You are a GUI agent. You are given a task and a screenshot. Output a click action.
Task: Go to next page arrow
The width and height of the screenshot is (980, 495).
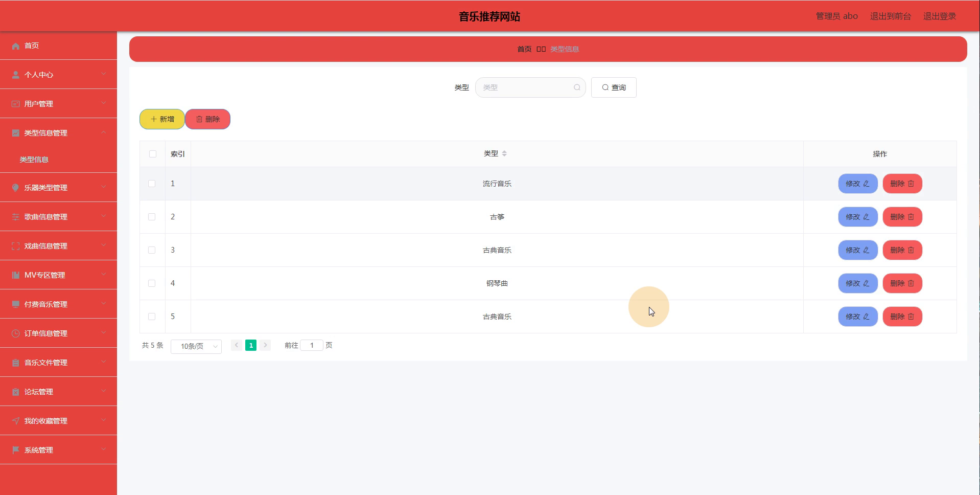point(265,345)
